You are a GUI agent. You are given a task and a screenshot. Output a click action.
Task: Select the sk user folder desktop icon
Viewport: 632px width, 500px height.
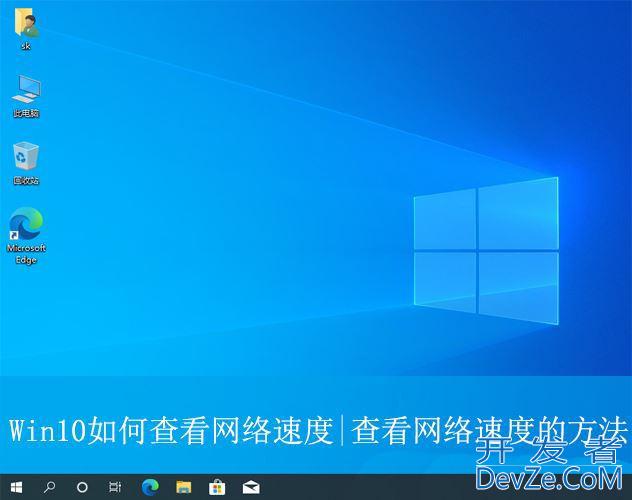click(x=26, y=24)
